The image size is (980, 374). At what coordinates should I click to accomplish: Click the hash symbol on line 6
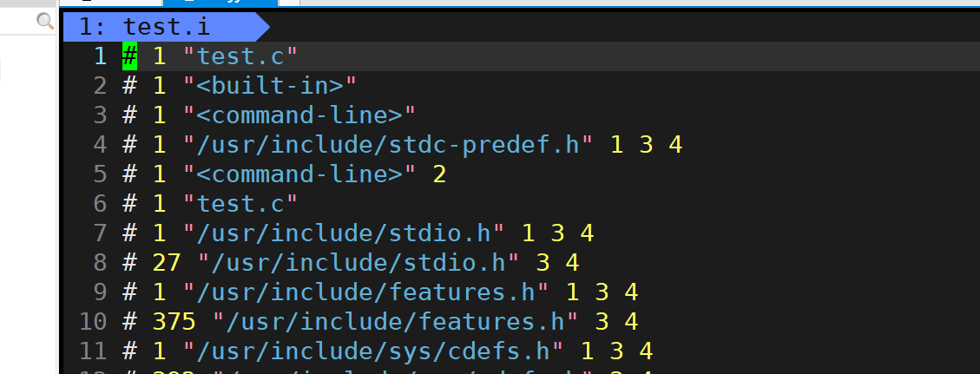coord(129,204)
